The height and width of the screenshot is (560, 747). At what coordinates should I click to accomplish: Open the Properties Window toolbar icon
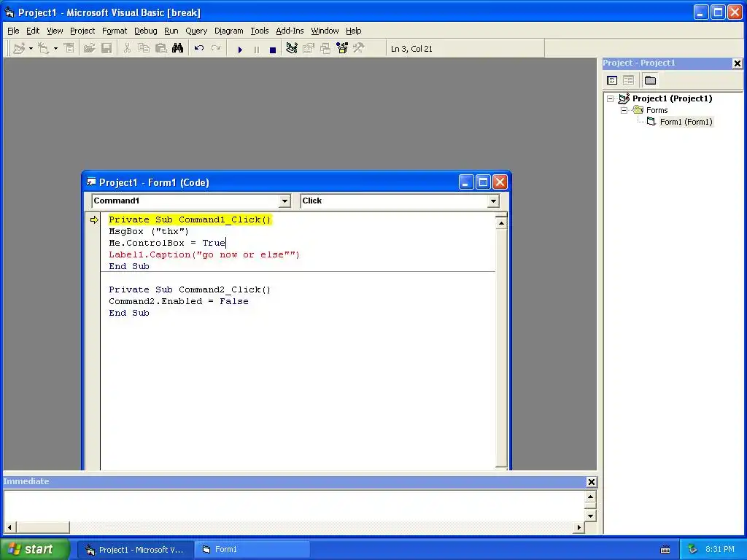tap(309, 48)
